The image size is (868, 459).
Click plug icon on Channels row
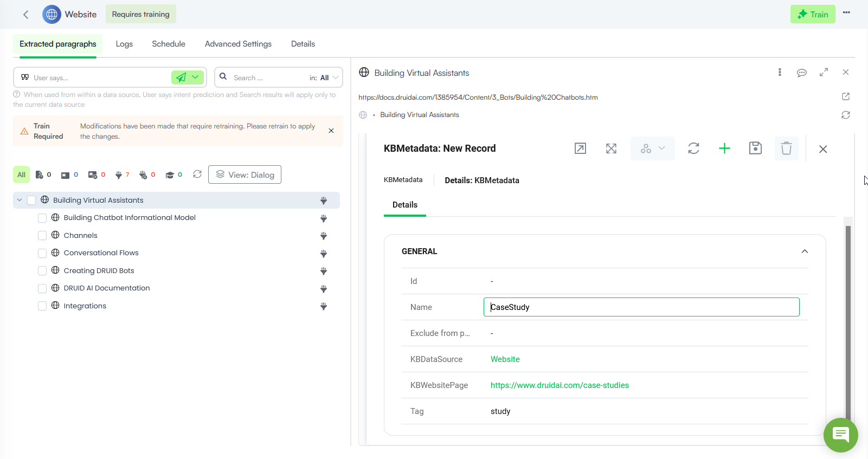click(324, 236)
